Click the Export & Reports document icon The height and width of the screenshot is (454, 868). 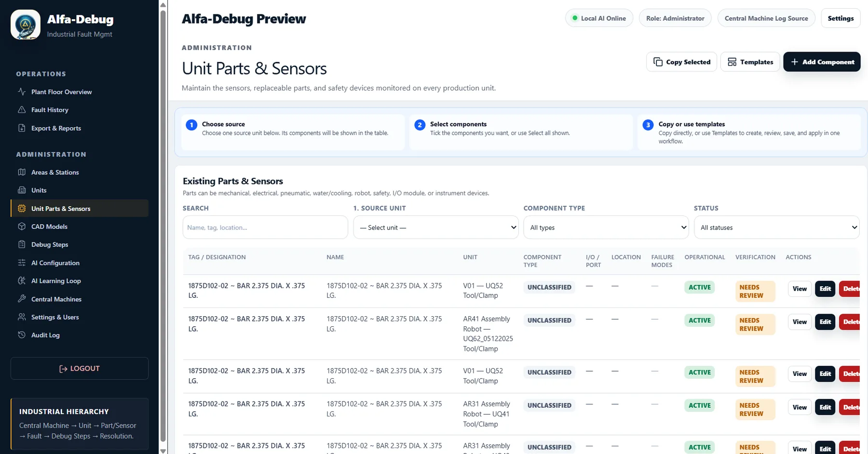point(22,128)
